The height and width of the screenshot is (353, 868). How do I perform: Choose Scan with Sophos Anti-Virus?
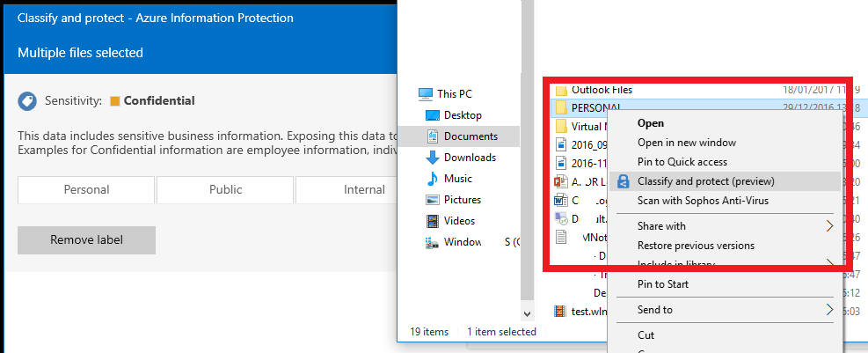coord(703,201)
